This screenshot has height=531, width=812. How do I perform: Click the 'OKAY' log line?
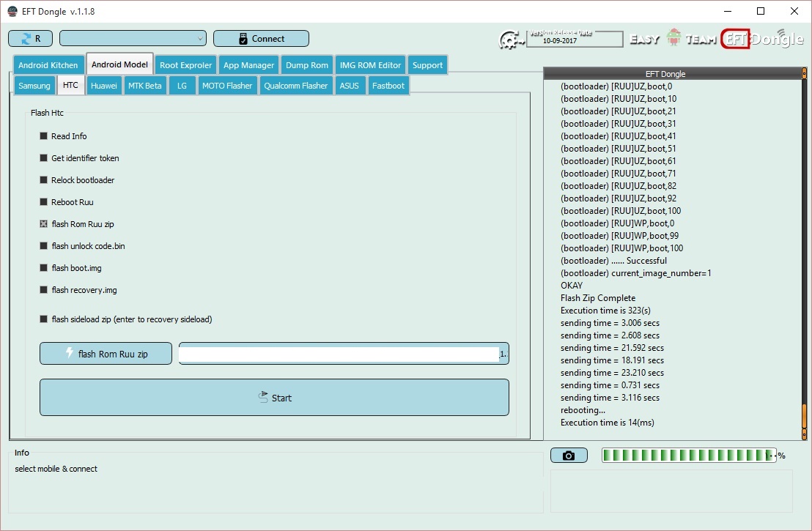click(571, 286)
